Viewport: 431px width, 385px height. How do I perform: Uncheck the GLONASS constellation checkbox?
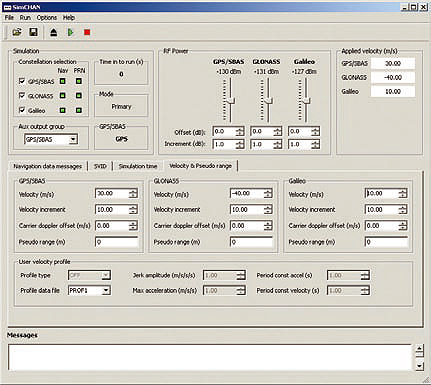(22, 96)
